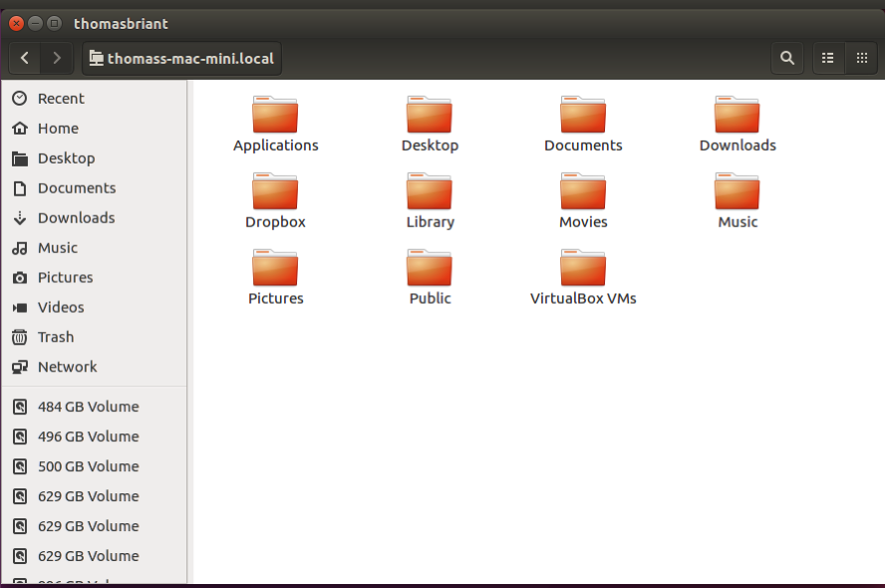Select Videos in the sidebar
This screenshot has width=885, height=588.
95,308
